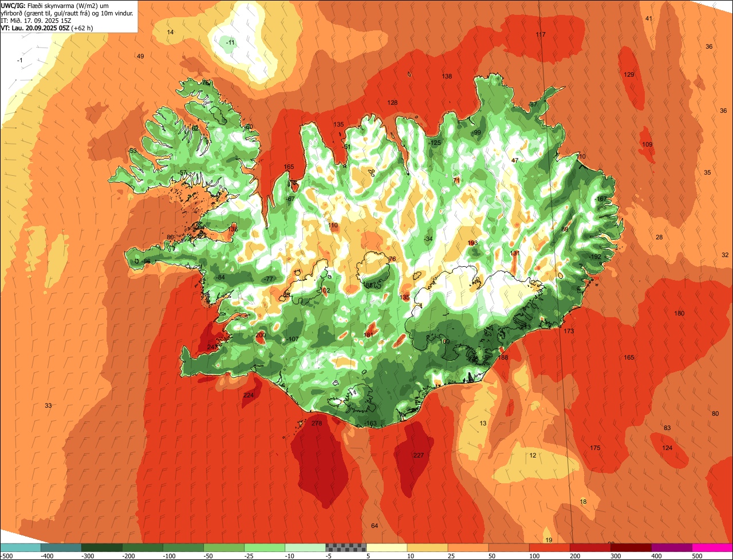
Task: Click the map value 28 at the right
Action: (659, 237)
